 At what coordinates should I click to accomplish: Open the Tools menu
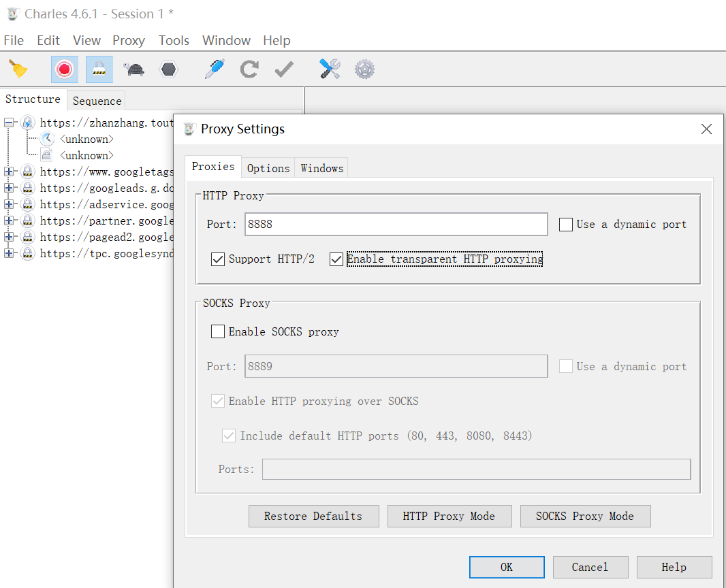pos(174,40)
